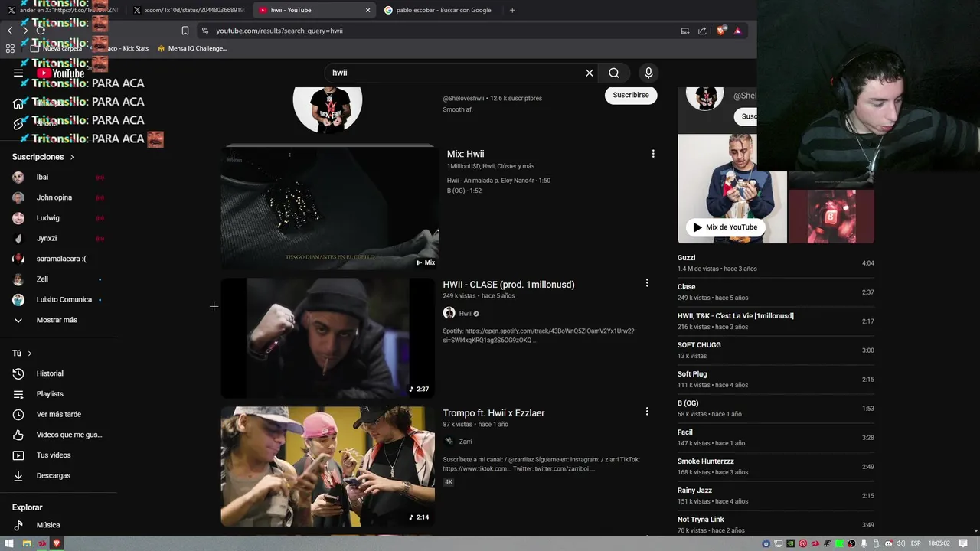The height and width of the screenshot is (551, 980).
Task: Play Not Tryna Link in mix list
Action: (776, 524)
